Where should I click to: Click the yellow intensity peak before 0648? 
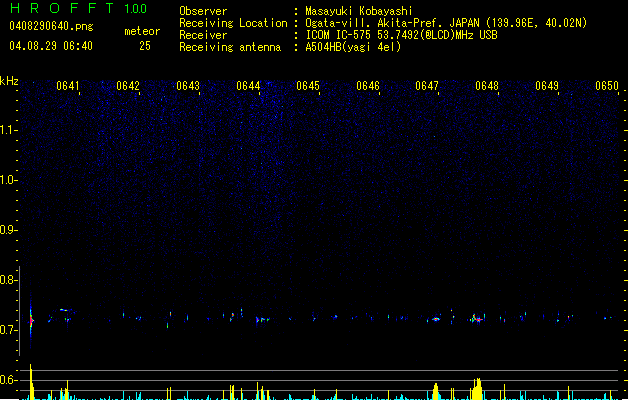(x=477, y=389)
